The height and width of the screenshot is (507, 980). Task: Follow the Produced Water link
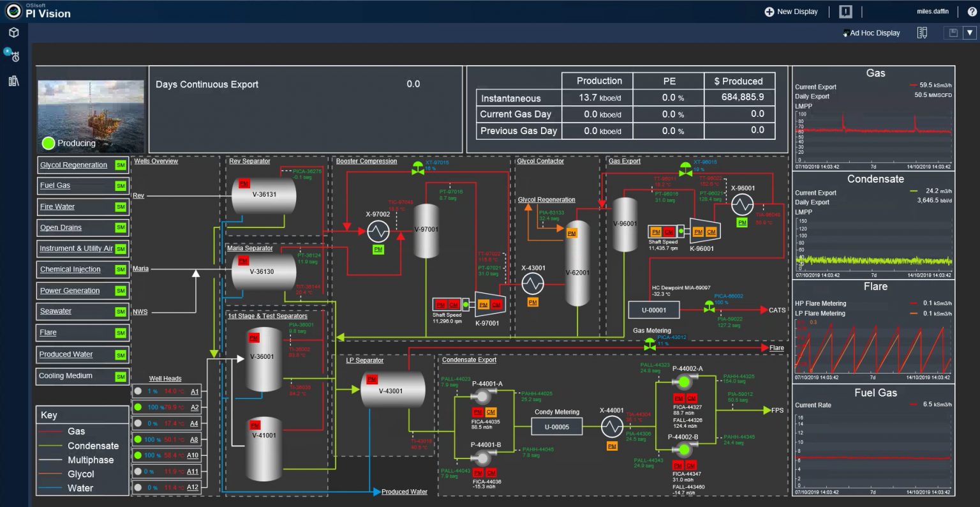403,491
